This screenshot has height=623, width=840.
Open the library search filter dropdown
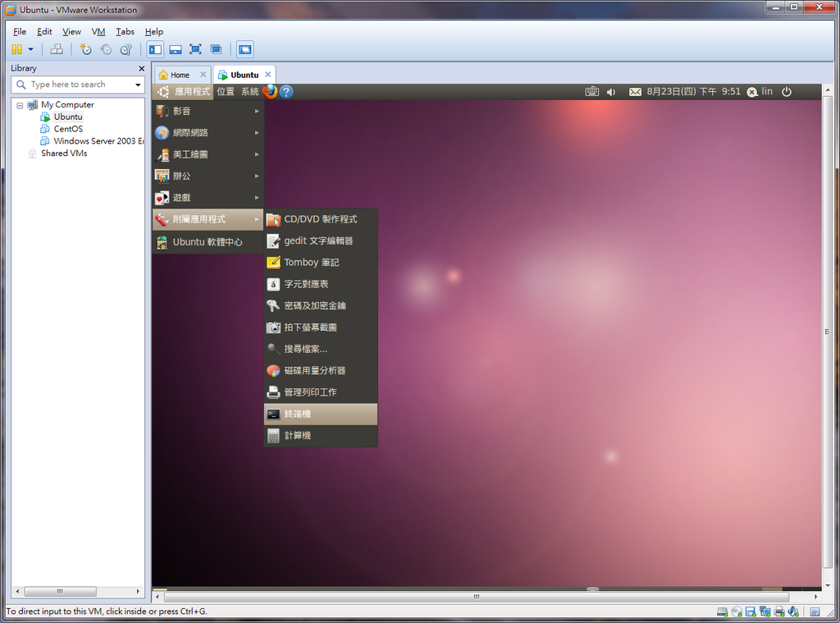[138, 85]
